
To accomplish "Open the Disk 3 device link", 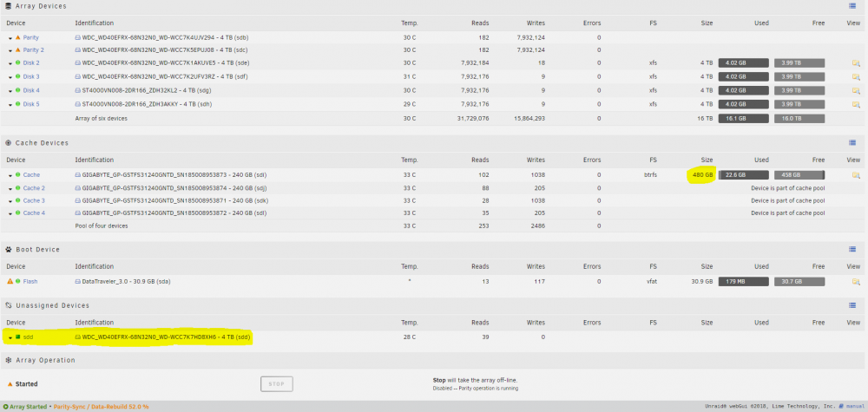I will tap(31, 76).
